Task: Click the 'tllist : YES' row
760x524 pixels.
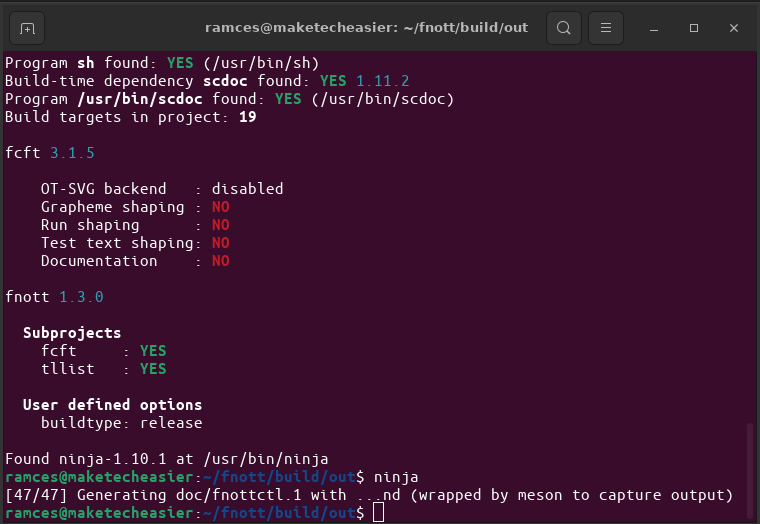Action: (104, 369)
